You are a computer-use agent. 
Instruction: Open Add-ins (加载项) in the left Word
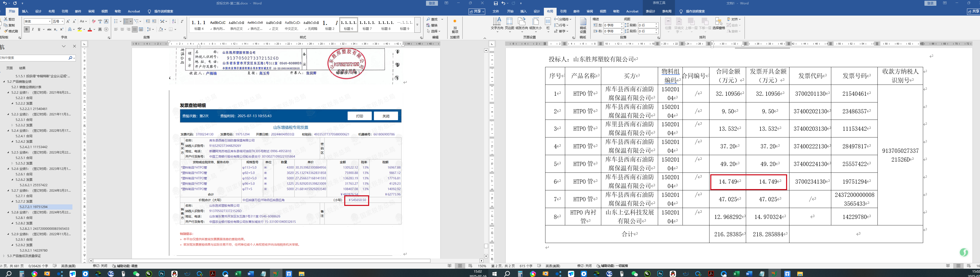(x=455, y=27)
